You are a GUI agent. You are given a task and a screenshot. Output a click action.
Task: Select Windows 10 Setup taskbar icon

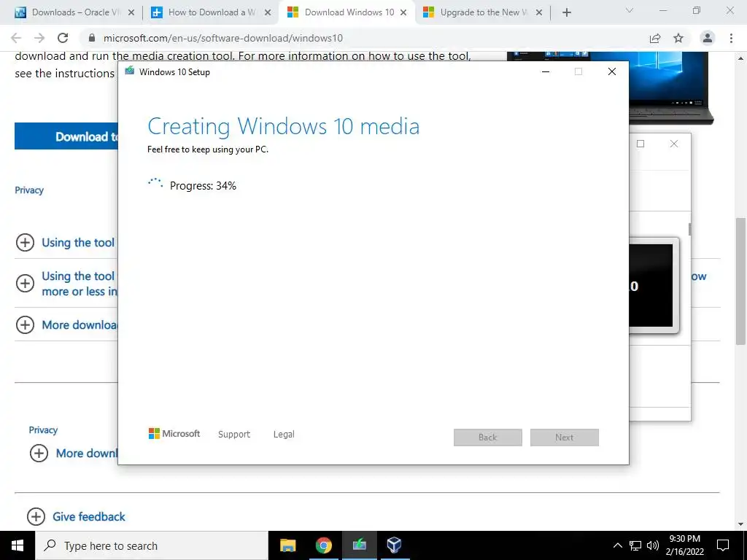[x=359, y=545]
